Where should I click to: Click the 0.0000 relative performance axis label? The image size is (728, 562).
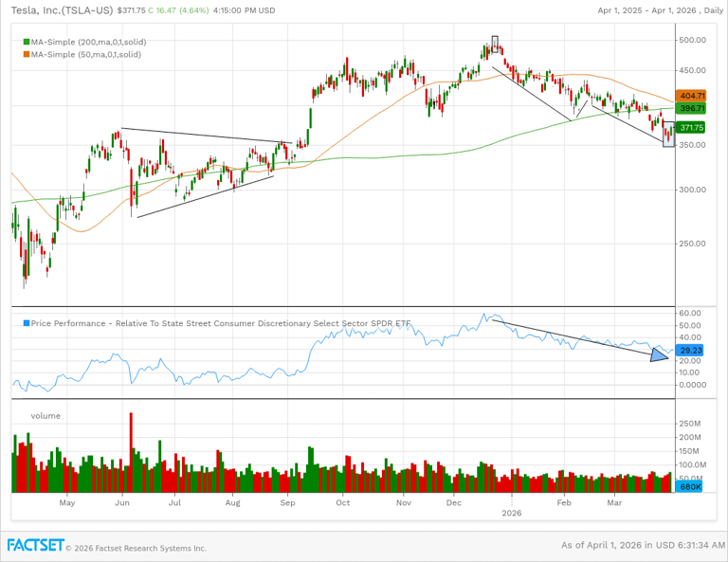coord(692,385)
